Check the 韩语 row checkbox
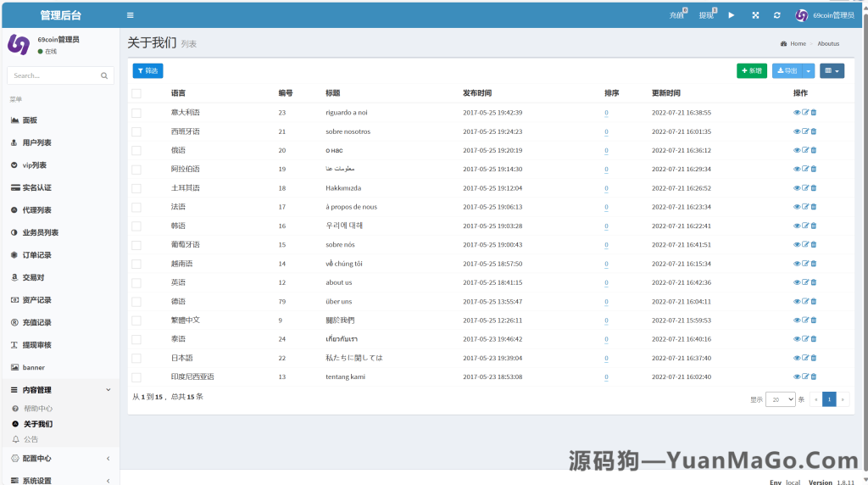The height and width of the screenshot is (485, 868). pos(136,226)
